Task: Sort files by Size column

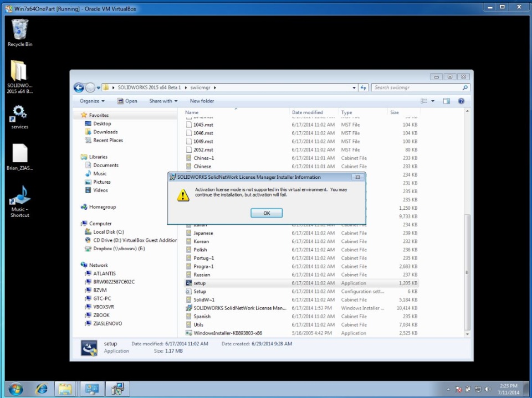Action: (404, 112)
